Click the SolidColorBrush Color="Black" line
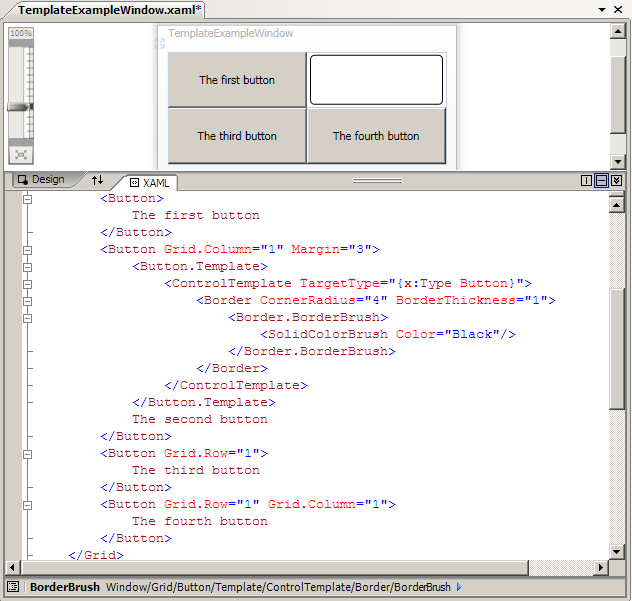This screenshot has width=632, height=601. click(388, 334)
